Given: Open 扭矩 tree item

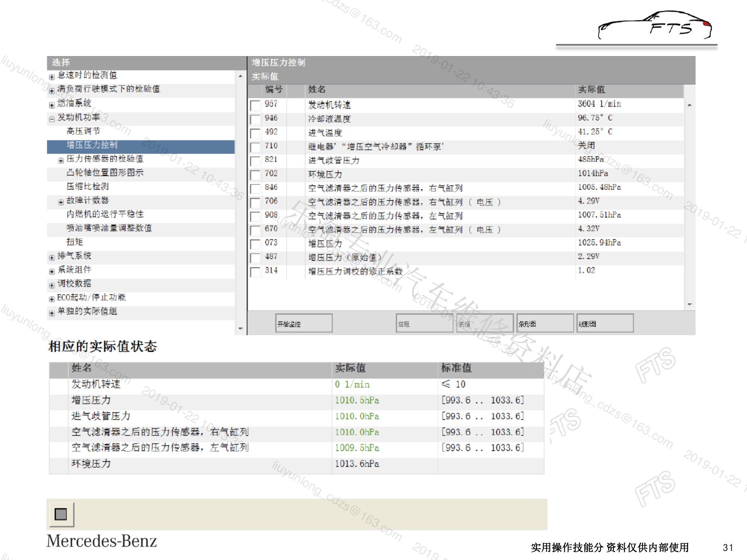Looking at the screenshot, I should click(x=75, y=242).
